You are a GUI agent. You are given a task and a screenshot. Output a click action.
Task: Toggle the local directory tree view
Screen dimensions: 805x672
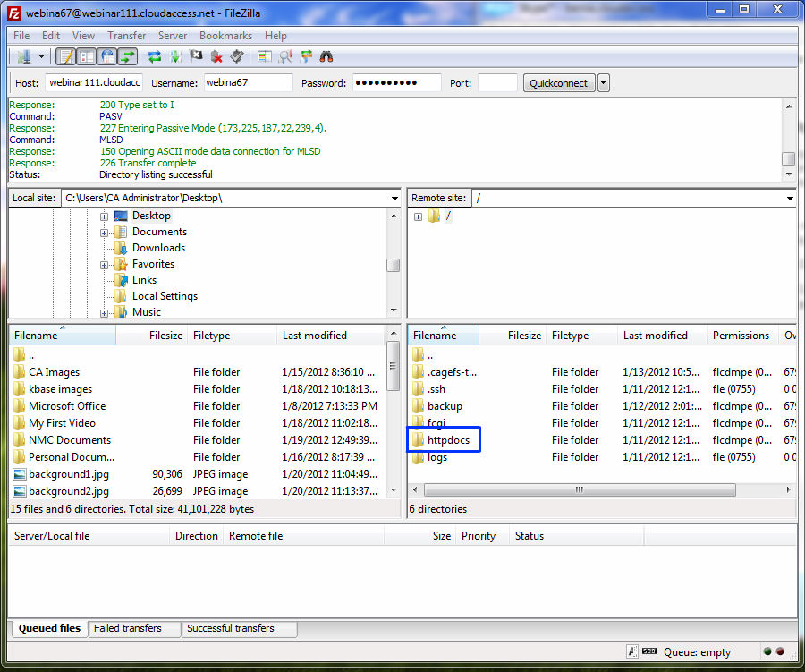click(87, 56)
